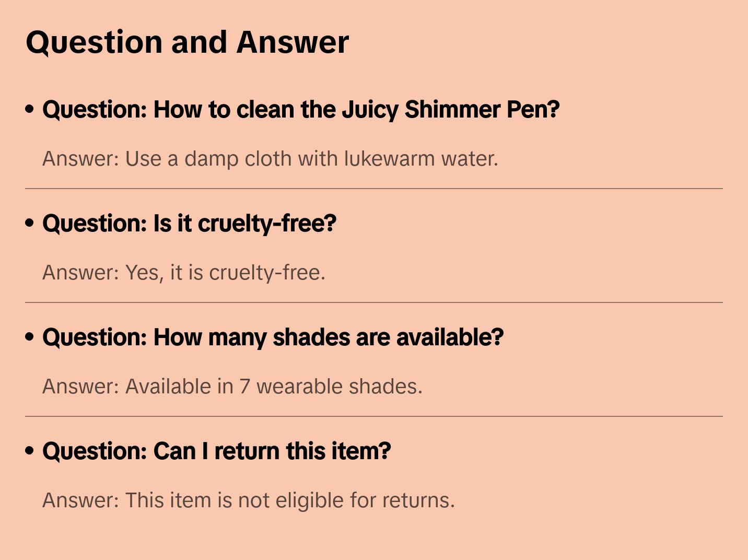Expand the "How many shades are available?" question
The image size is (748, 560).
tap(273, 337)
